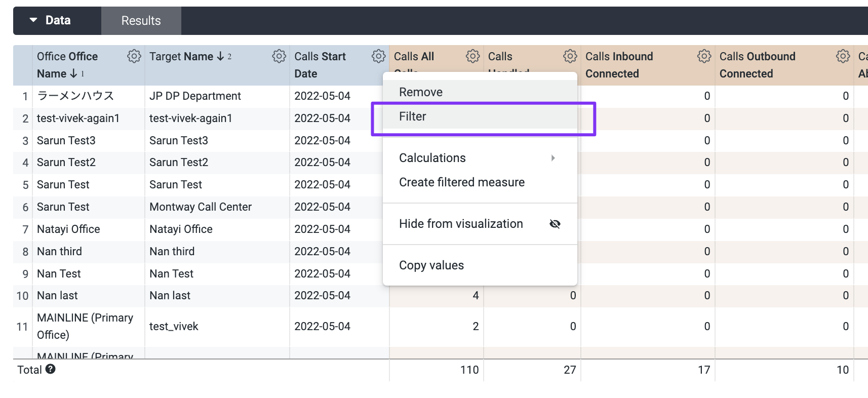This screenshot has width=868, height=398.
Task: Click the Total help question mark icon
Action: click(50, 369)
